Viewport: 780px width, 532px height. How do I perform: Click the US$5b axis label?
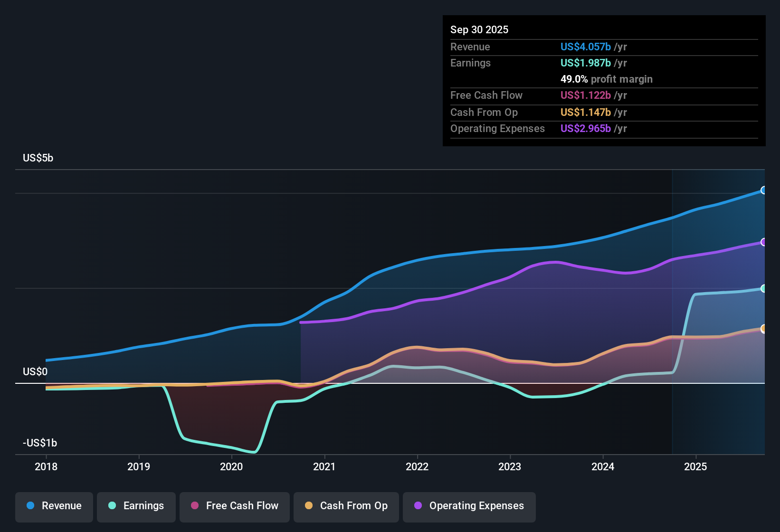tap(38, 158)
